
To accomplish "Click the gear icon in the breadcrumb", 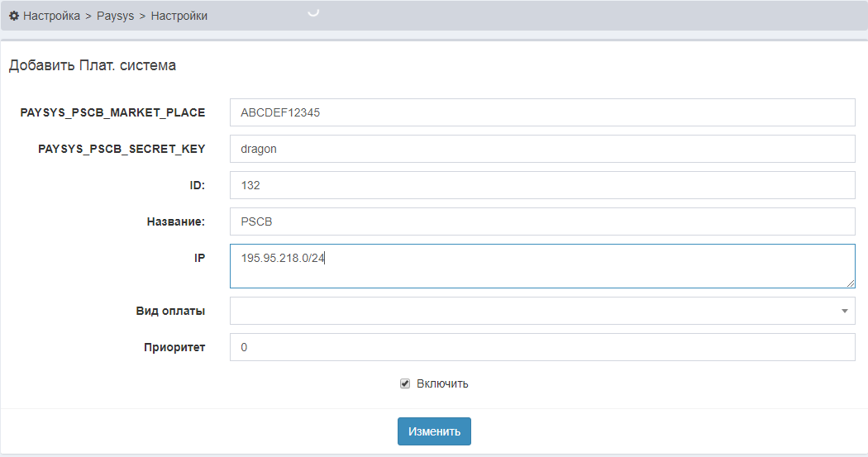I will tap(14, 16).
